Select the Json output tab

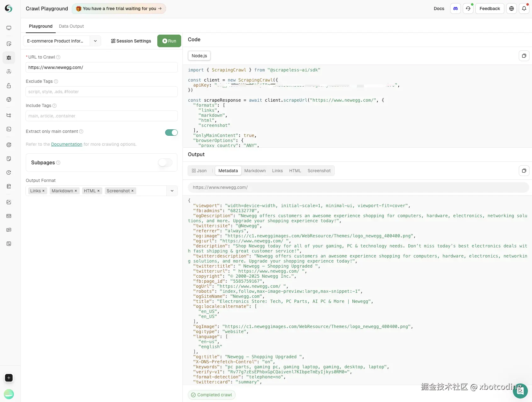199,171
